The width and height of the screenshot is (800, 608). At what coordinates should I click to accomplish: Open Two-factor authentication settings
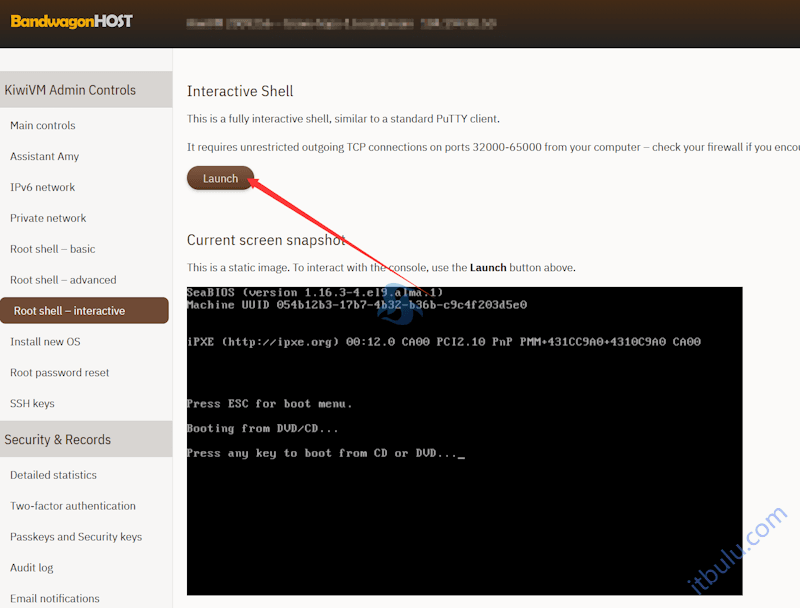pos(72,507)
